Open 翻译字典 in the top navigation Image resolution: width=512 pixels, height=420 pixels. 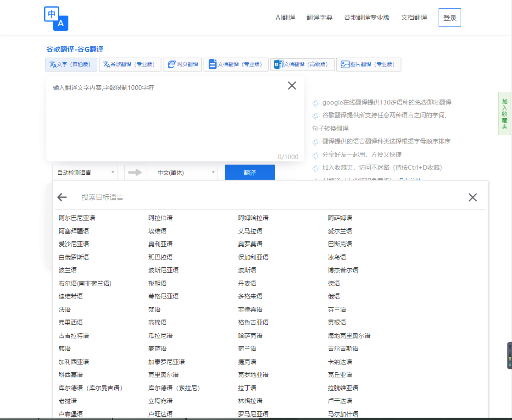click(x=319, y=17)
